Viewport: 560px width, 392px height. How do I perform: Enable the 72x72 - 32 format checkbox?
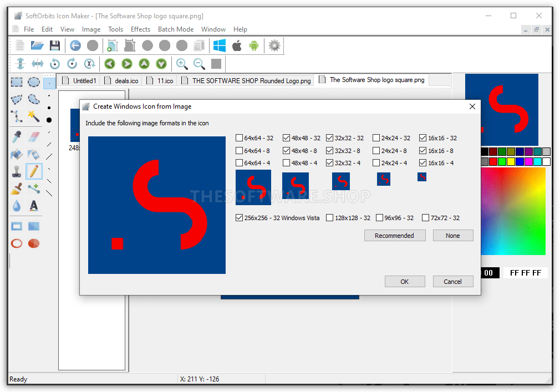pos(425,218)
